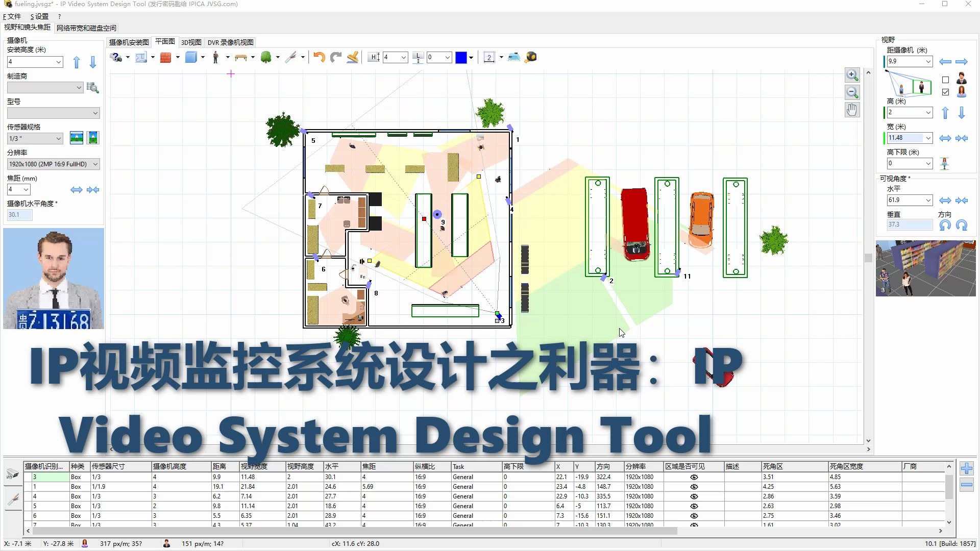
Task: Narrow focal length with inward arrows
Action: tap(93, 190)
